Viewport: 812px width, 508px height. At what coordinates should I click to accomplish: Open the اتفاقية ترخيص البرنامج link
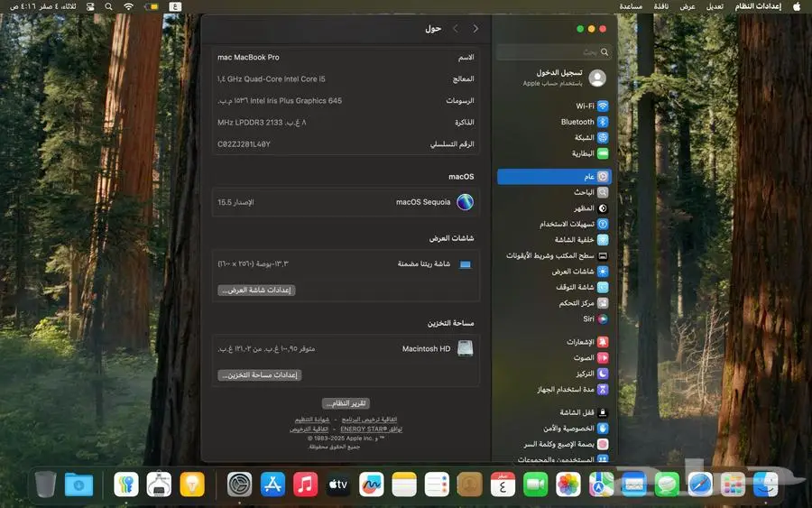(x=369, y=420)
